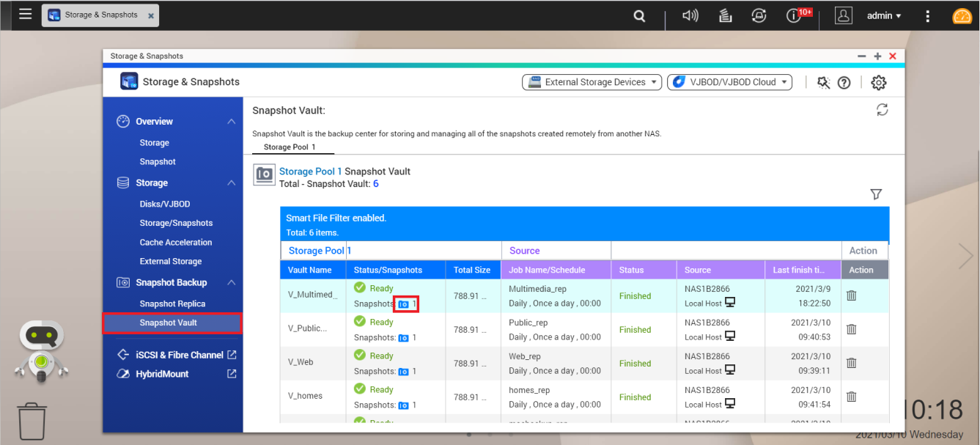Click the Storage Pool 1 link
Screen dimensions: 980x445
tap(310, 172)
